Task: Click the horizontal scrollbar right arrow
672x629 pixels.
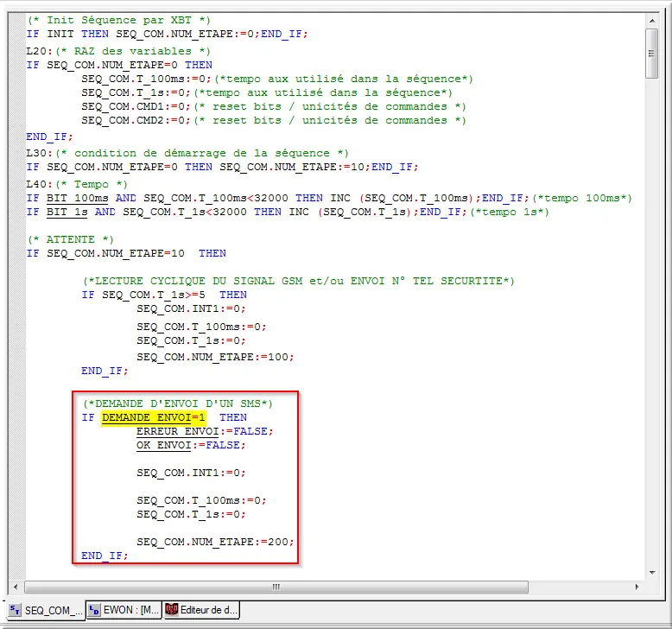Action: tap(637, 587)
